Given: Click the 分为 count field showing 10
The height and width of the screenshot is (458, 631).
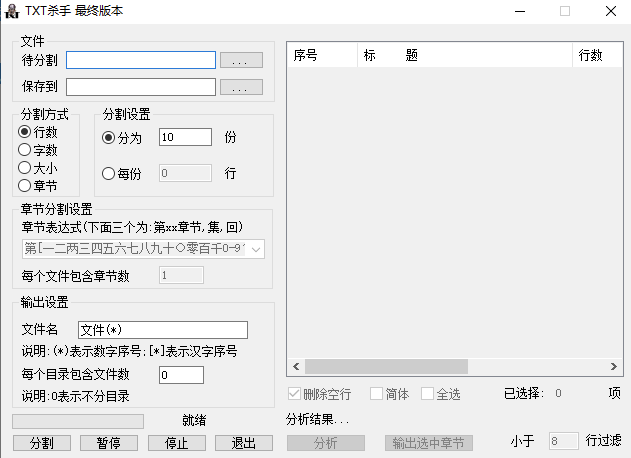Looking at the screenshot, I should (x=185, y=137).
